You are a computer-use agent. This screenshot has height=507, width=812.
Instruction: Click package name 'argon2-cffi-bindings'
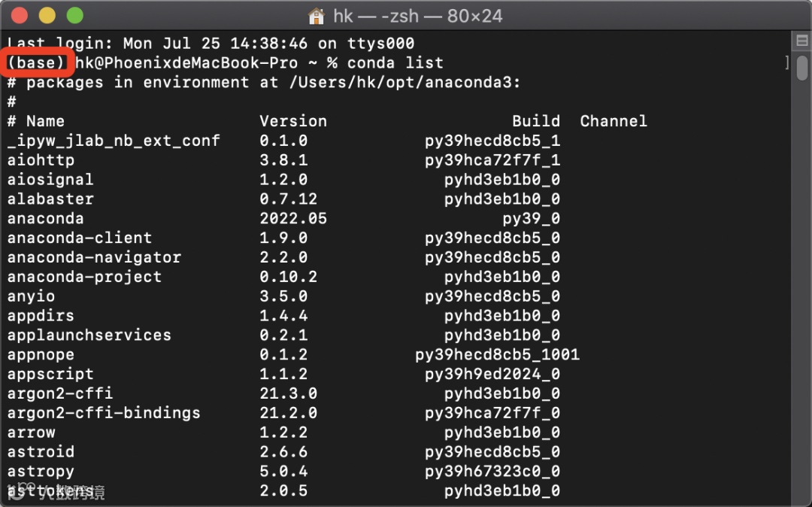tap(104, 413)
